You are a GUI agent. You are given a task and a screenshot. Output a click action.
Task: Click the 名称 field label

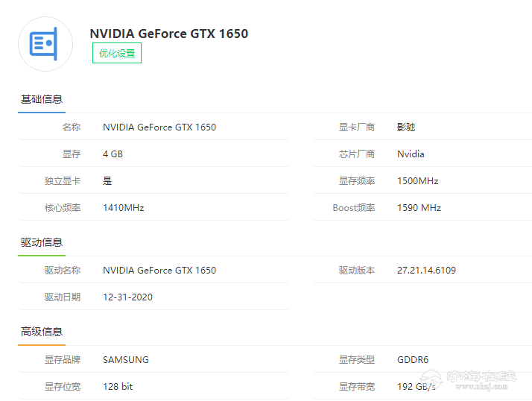(x=72, y=127)
